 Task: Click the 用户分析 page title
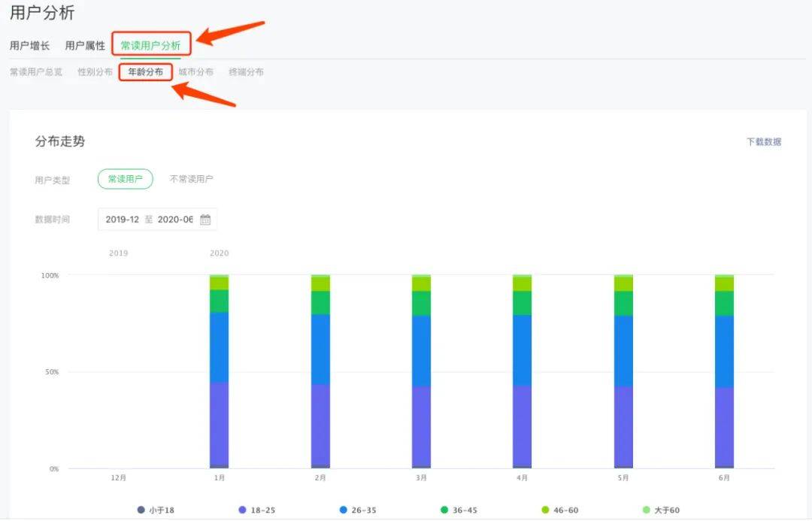click(x=42, y=13)
